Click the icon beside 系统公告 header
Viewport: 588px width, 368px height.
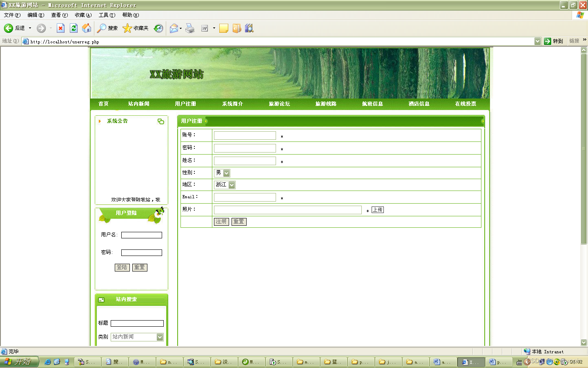pos(161,121)
